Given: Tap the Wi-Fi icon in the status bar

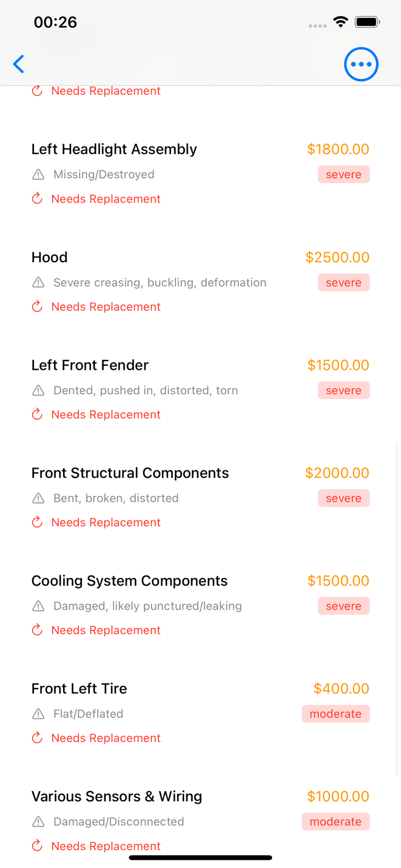Looking at the screenshot, I should point(340,22).
